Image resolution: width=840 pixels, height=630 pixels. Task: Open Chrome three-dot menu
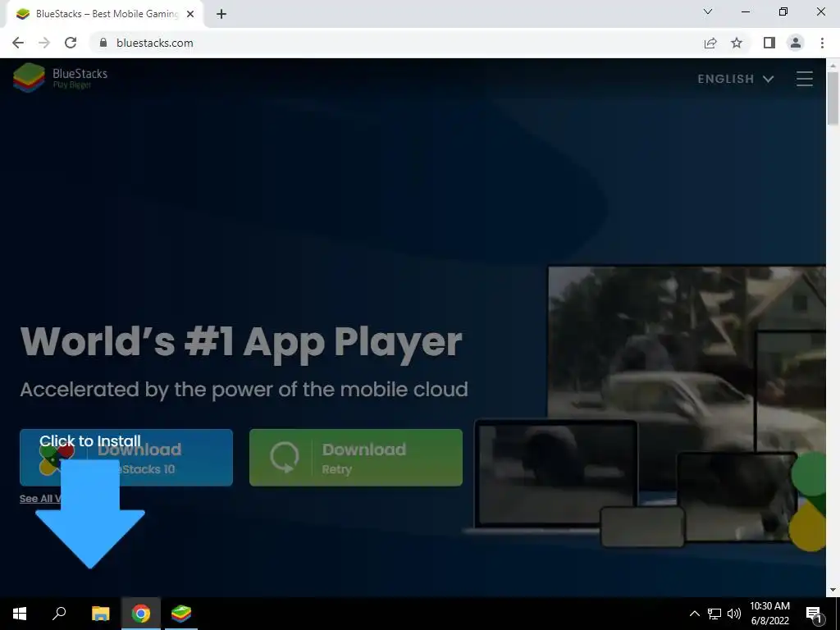coord(822,43)
